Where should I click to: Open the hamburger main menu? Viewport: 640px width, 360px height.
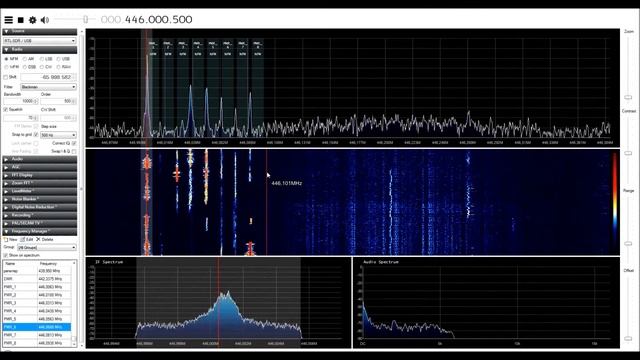[x=9, y=20]
